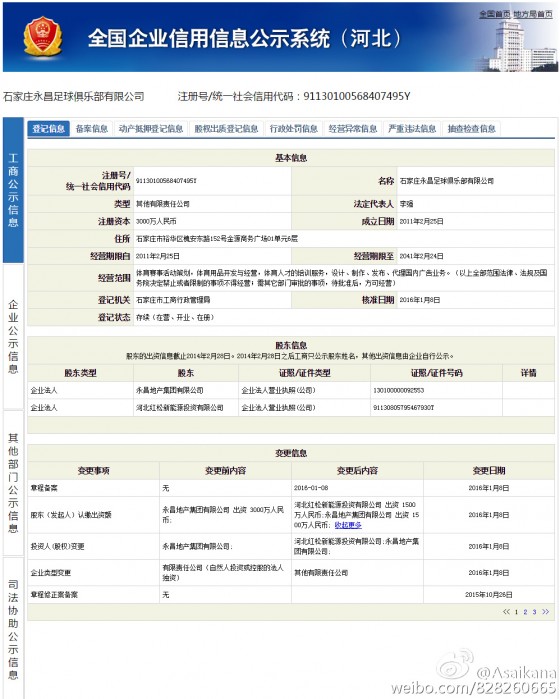Jump to page 2 of 变更信息
Image resolution: width=560 pixels, height=699 pixels.
525,612
